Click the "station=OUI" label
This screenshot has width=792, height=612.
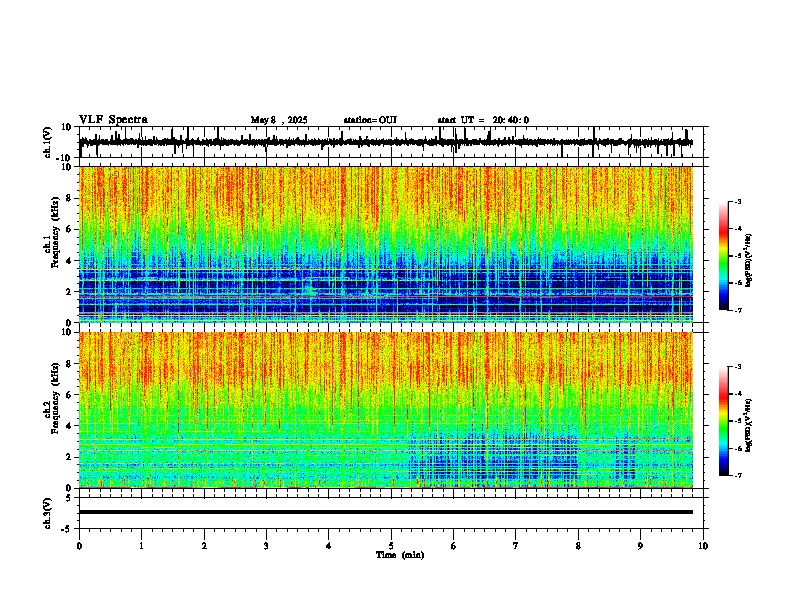tap(370, 120)
